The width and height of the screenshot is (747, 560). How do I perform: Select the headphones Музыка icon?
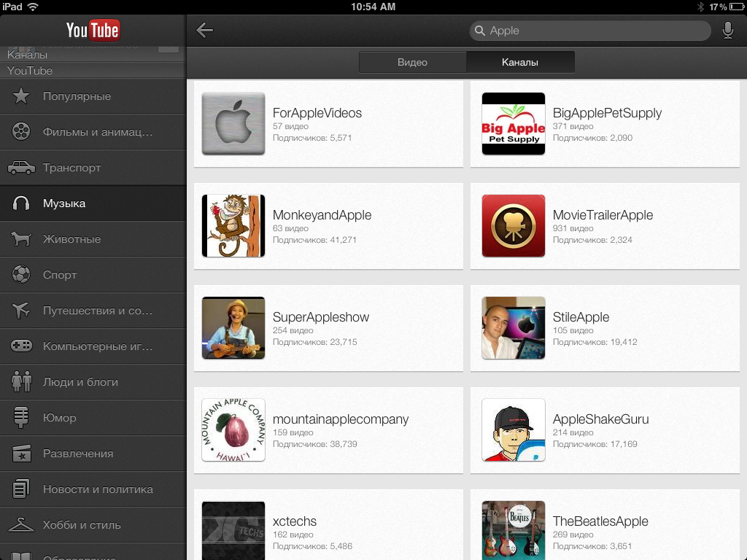click(x=21, y=203)
